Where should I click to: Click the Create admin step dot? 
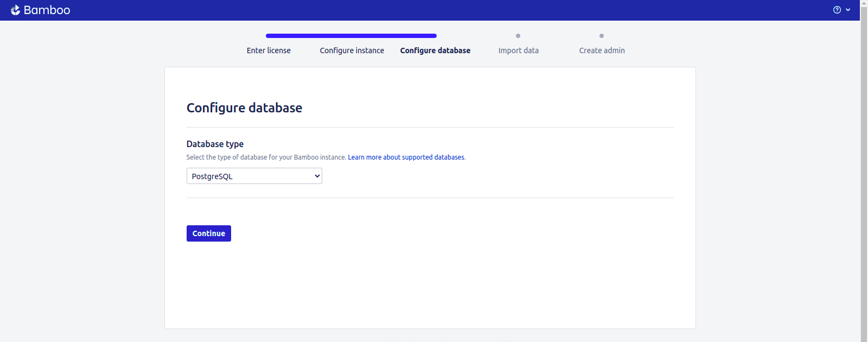point(602,36)
